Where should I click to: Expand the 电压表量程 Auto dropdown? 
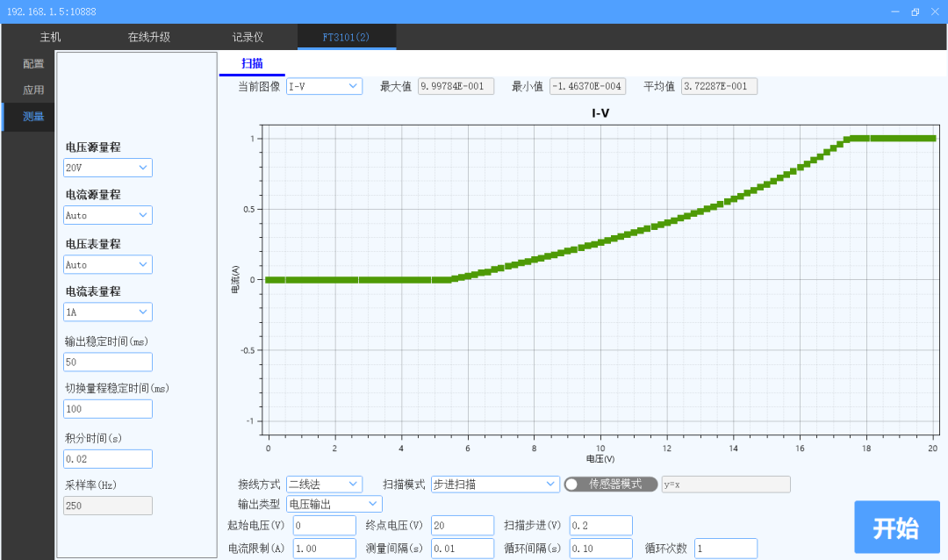(x=108, y=265)
